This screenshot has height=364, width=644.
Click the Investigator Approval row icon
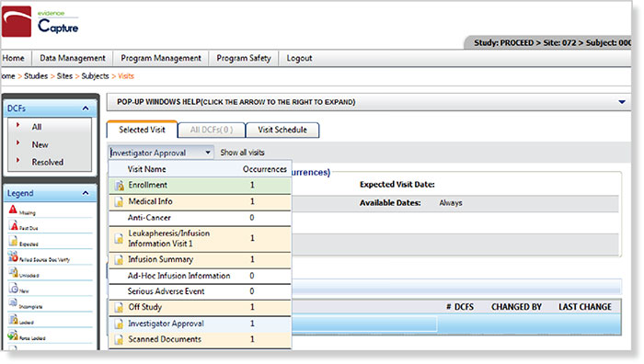click(x=119, y=324)
